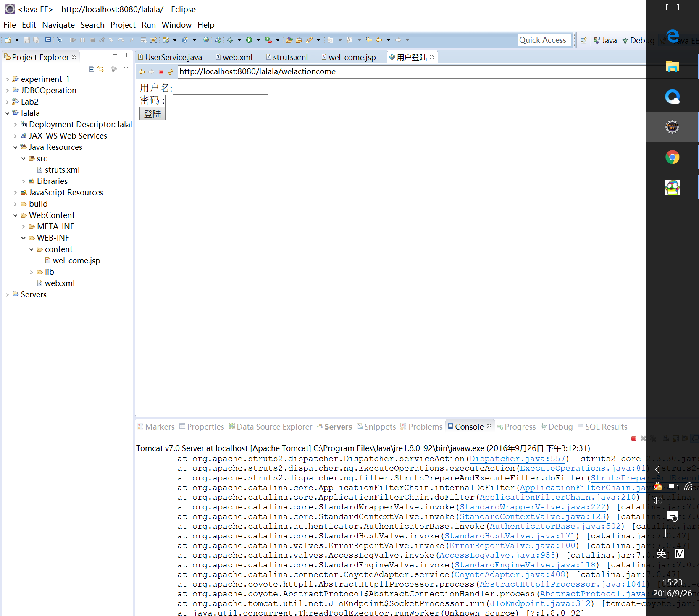Collapse the lalala project node
This screenshot has height=616, width=699.
coord(7,113)
